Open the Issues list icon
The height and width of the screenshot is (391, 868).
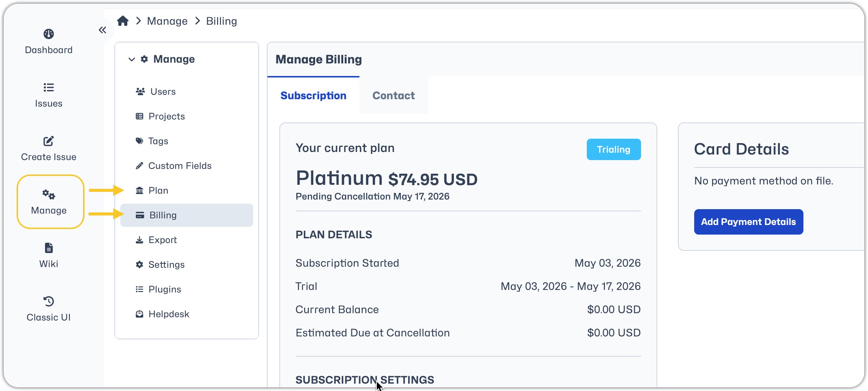tap(49, 87)
